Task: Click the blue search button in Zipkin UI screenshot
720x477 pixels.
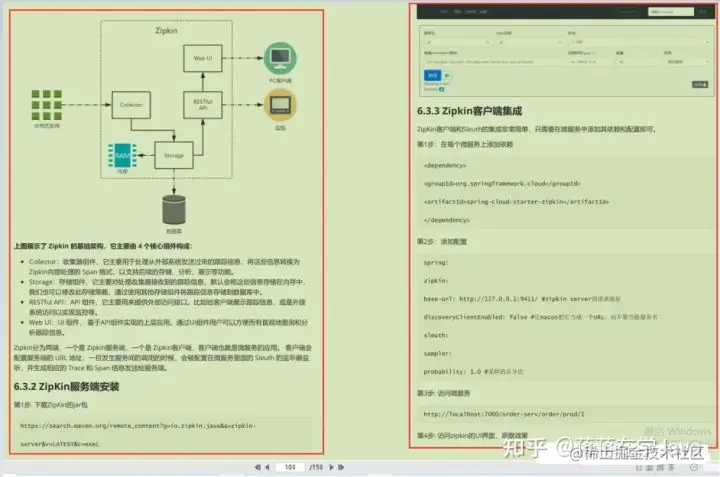Action: (432, 75)
